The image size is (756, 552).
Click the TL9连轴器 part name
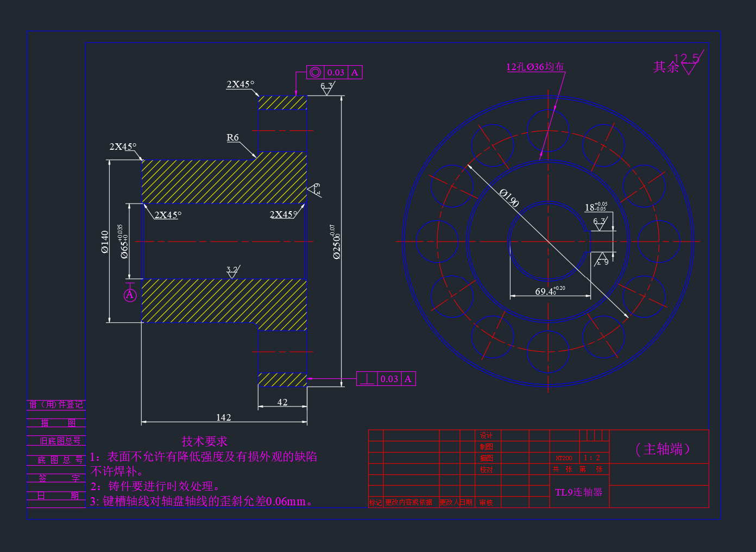[x=579, y=492]
